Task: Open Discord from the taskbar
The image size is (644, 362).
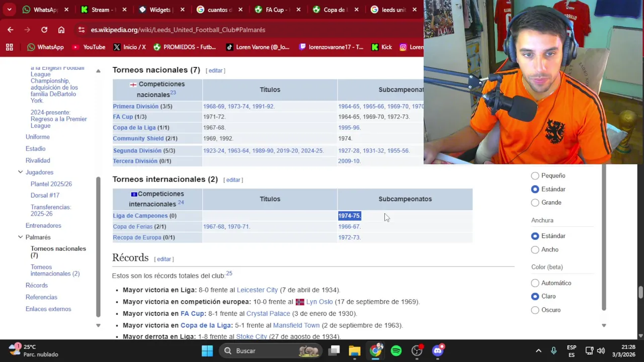Action: click(x=438, y=351)
